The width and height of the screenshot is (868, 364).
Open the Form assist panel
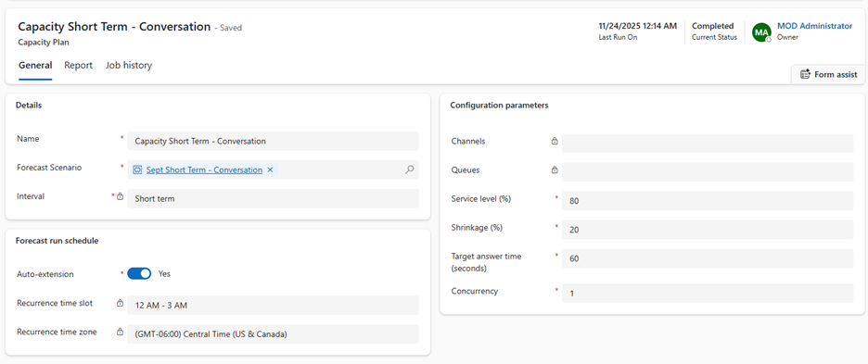pos(829,74)
